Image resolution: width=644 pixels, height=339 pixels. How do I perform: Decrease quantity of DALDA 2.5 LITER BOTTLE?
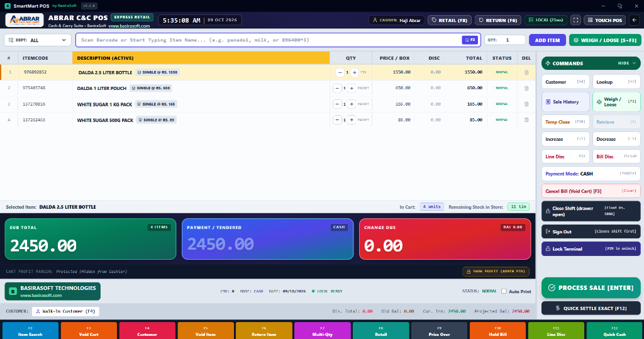pos(340,72)
